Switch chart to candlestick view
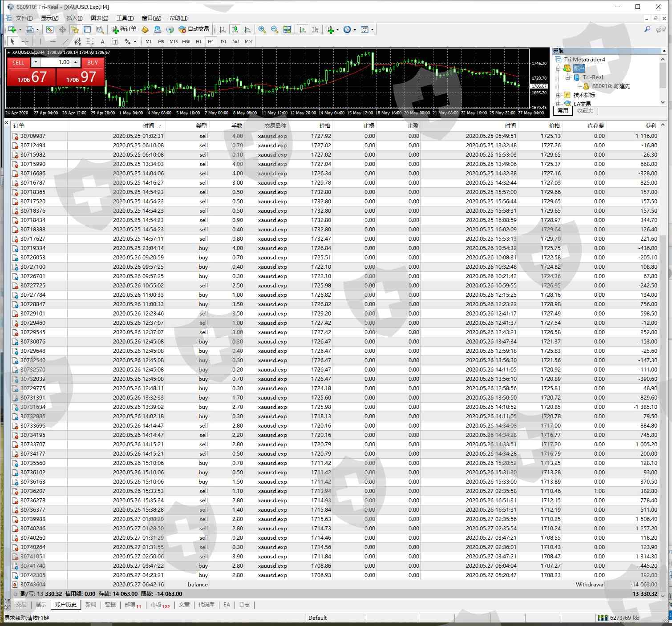This screenshot has width=672, height=626. (235, 29)
